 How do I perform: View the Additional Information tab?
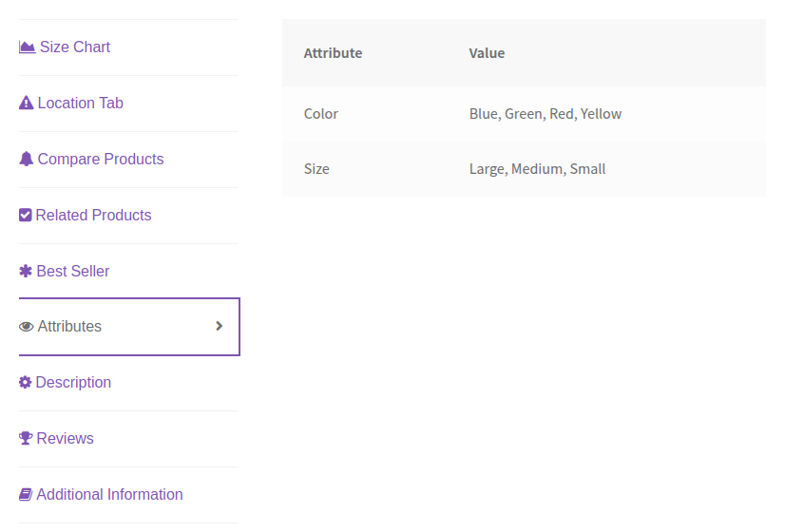tap(109, 495)
